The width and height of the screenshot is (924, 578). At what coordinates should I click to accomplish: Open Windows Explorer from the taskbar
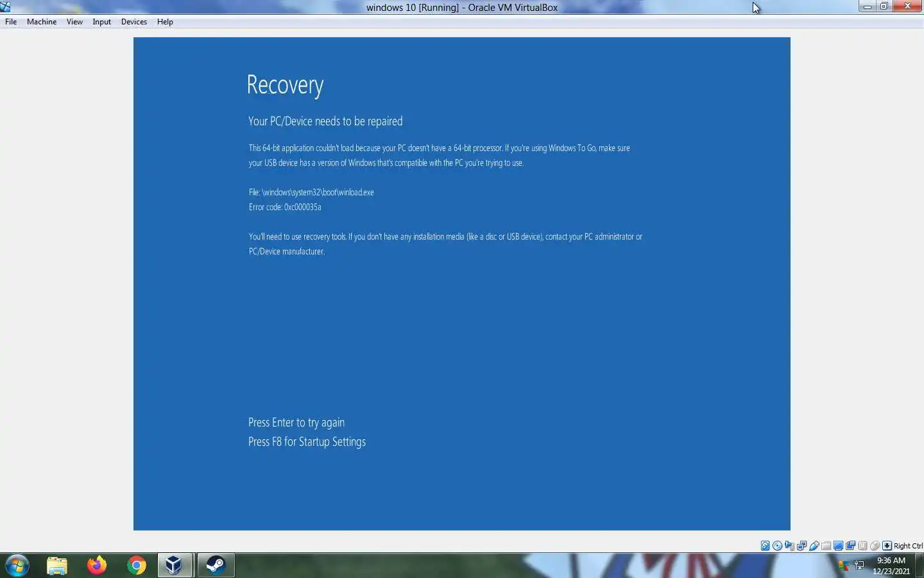click(x=57, y=565)
